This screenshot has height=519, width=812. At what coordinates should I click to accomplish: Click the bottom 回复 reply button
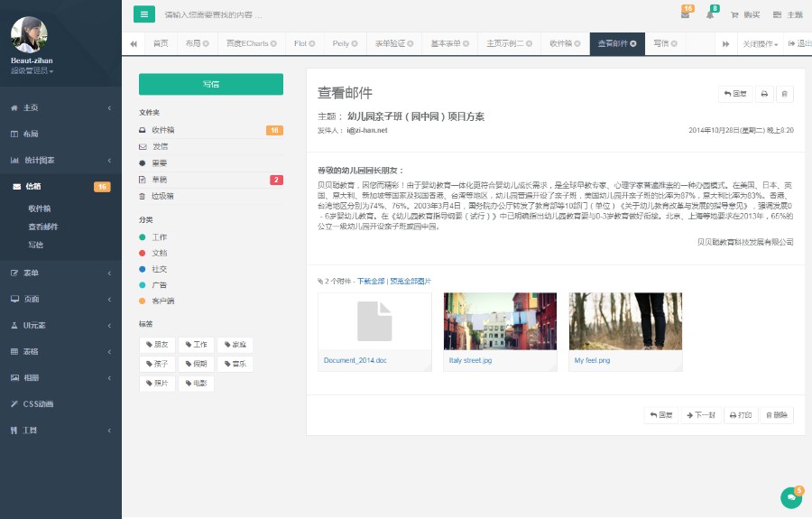pos(661,415)
